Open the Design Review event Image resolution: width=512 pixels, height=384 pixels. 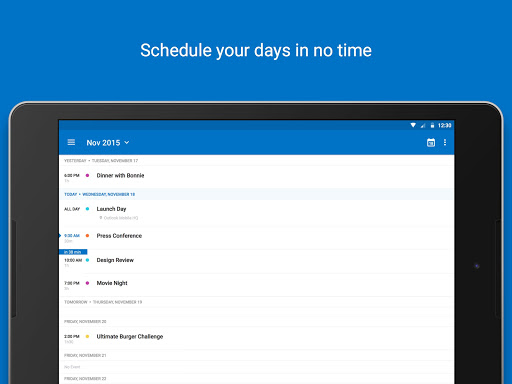pos(256,262)
